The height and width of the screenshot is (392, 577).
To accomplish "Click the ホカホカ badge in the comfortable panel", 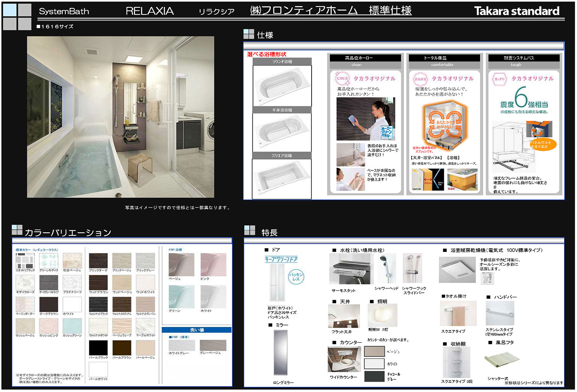I will click(x=420, y=79).
